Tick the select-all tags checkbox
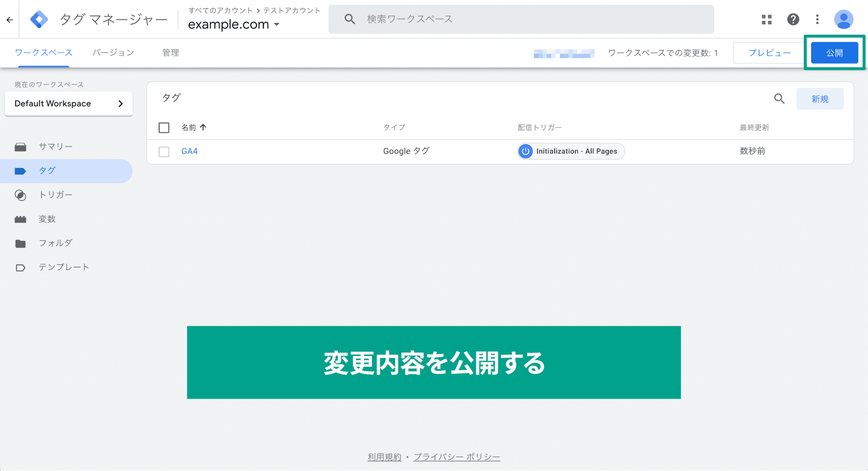 [164, 128]
